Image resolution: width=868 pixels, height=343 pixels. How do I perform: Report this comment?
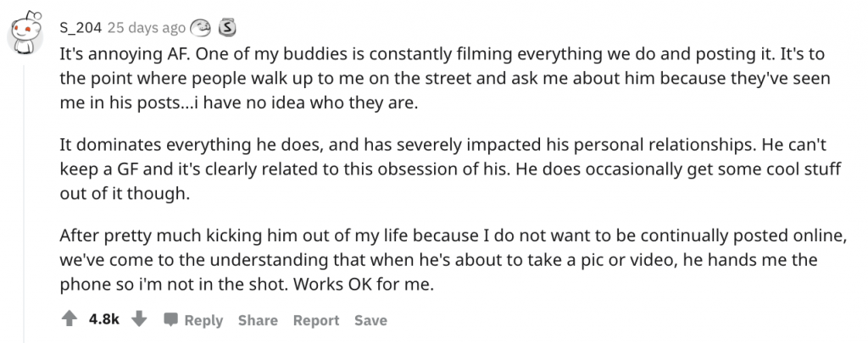[315, 320]
